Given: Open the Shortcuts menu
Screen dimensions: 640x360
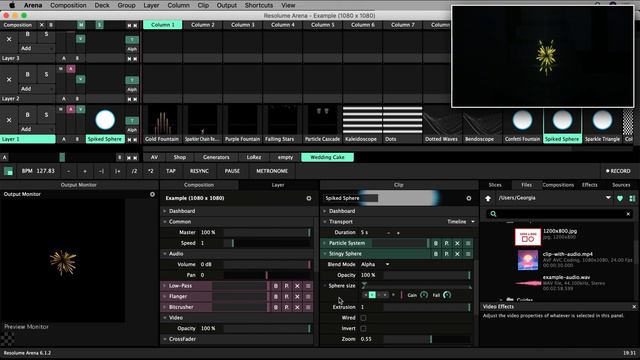Looking at the screenshot, I should [259, 5].
